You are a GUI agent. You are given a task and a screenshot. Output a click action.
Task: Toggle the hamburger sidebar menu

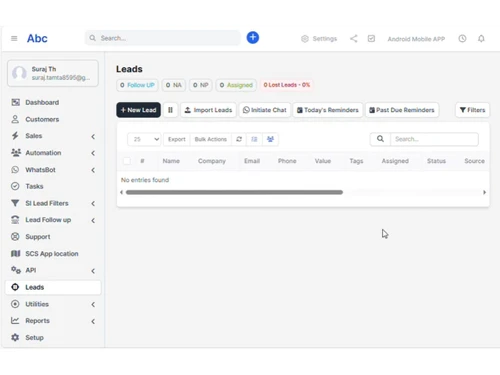14,38
